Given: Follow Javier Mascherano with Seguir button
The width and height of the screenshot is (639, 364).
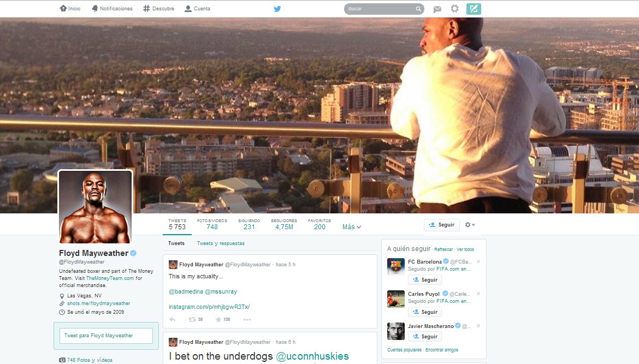Looking at the screenshot, I should (x=425, y=336).
